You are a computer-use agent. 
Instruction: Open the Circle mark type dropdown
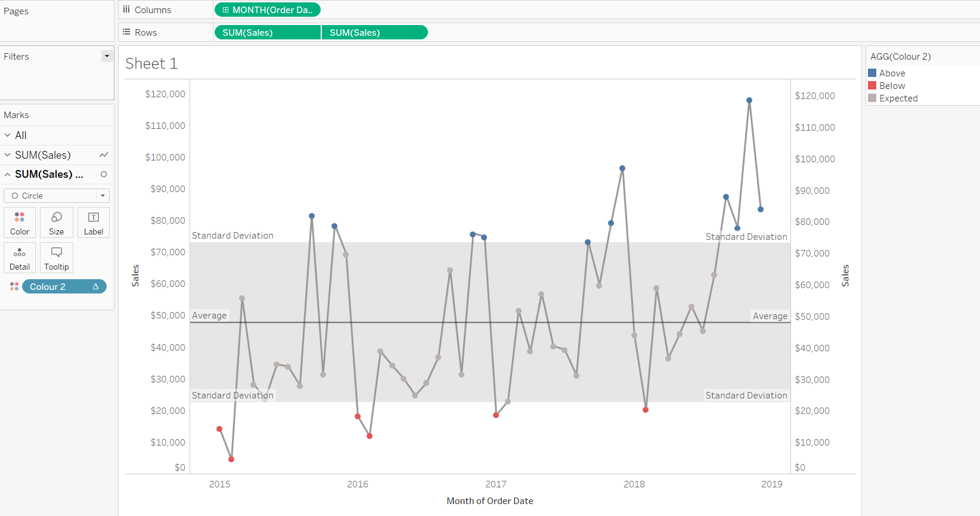(x=103, y=196)
